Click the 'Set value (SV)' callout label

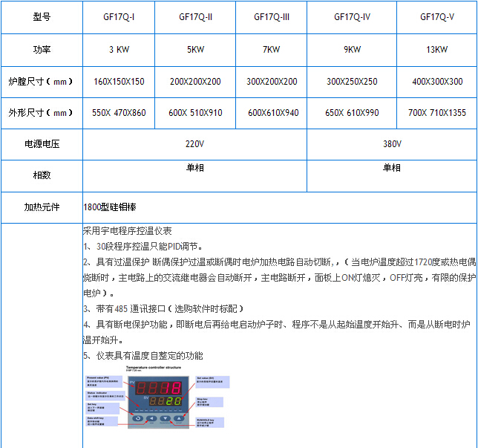212,382
